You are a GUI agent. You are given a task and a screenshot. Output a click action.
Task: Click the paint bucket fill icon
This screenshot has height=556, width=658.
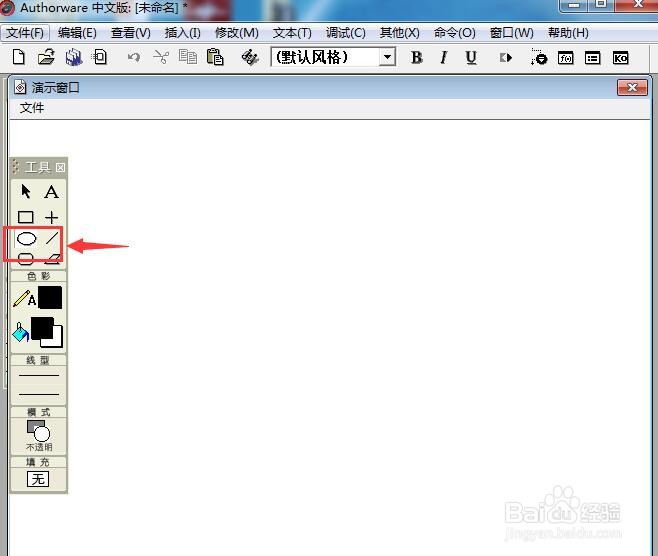click(x=21, y=333)
